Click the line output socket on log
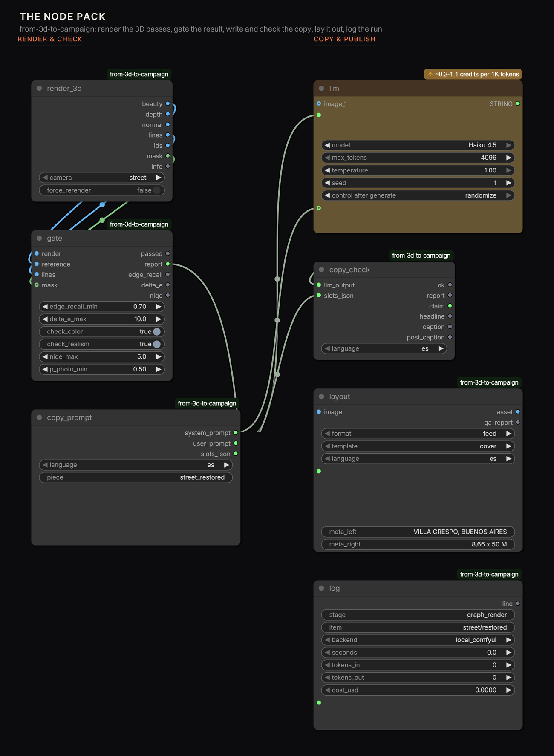554x756 pixels. tap(518, 604)
